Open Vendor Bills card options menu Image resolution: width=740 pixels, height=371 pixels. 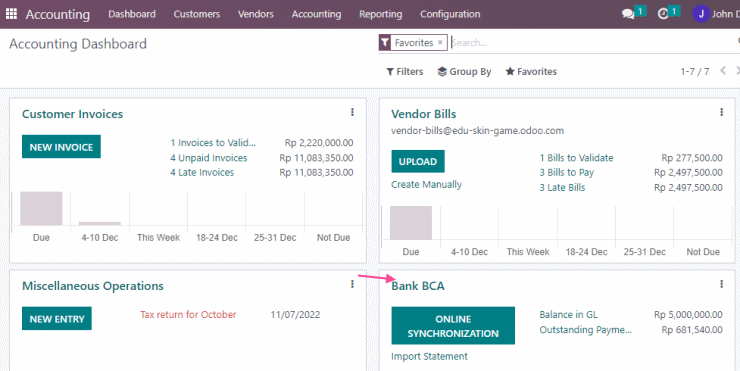pos(721,112)
